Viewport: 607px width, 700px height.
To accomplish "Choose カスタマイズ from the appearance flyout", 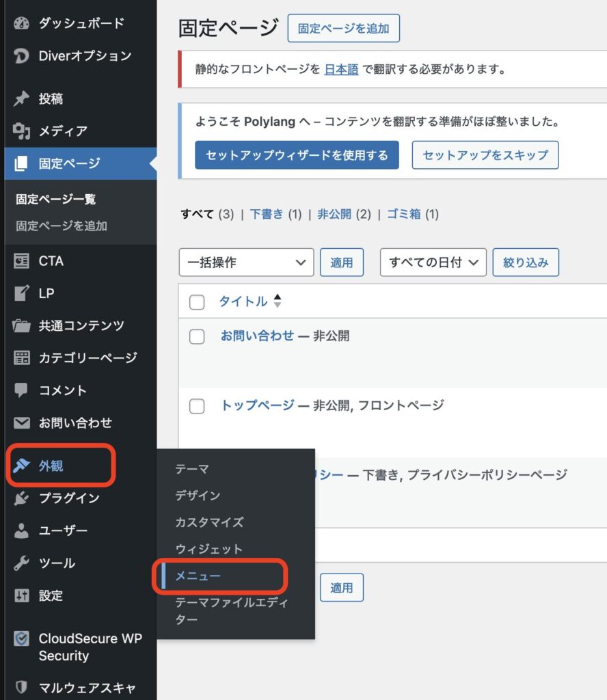I will tap(209, 522).
